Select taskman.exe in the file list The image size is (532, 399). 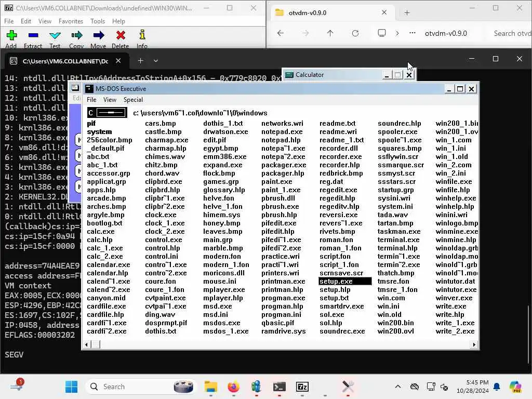(x=398, y=231)
